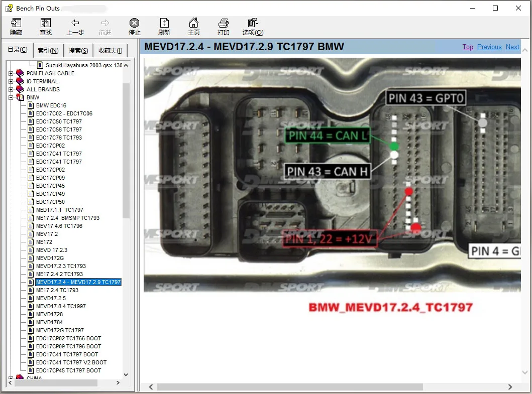Click the Previous link in header

click(489, 47)
